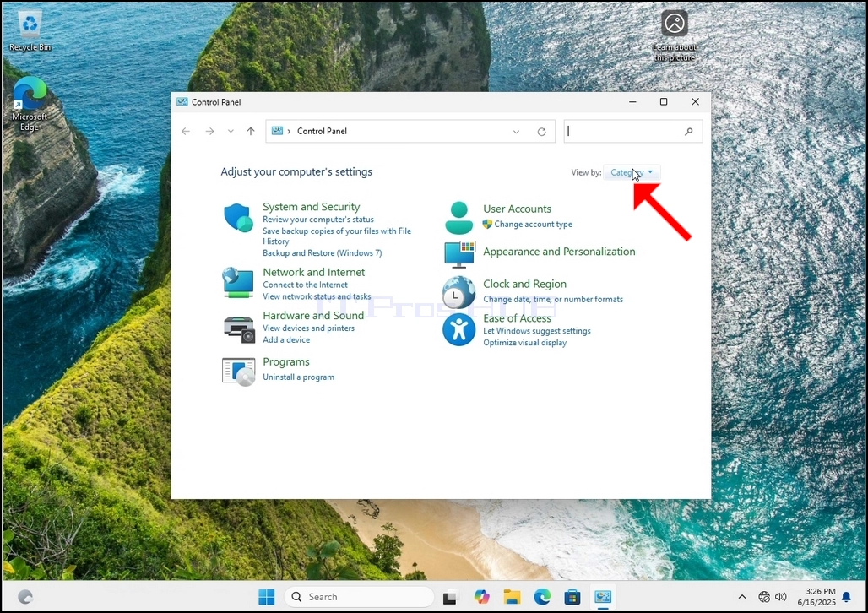Go up one level with the up arrow
Viewport: 868px width, 613px height.
[251, 131]
